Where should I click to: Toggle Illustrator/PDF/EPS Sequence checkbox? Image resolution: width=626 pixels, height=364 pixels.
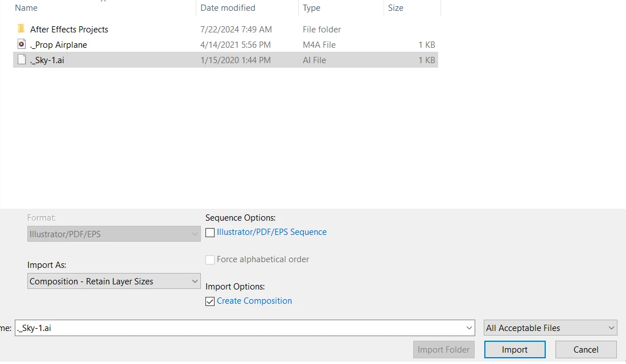pyautogui.click(x=210, y=232)
